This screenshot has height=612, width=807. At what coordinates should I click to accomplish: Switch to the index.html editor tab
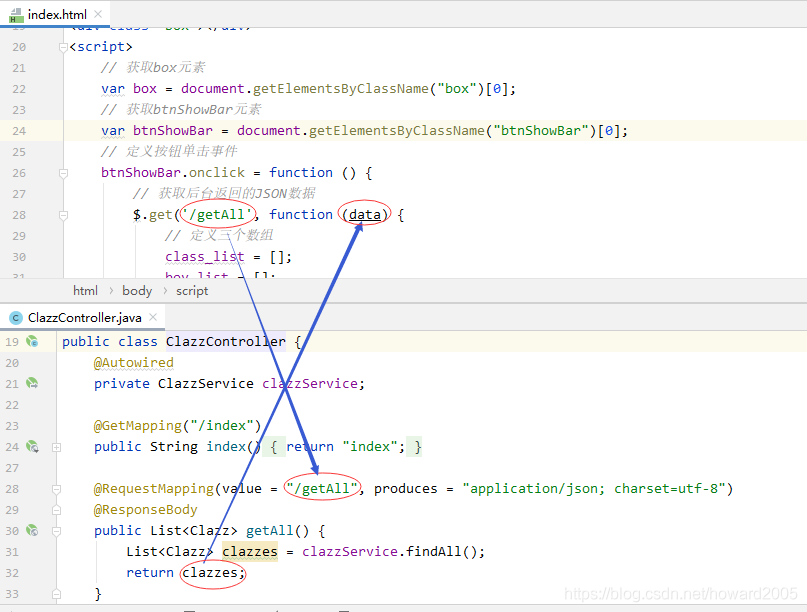(55, 15)
